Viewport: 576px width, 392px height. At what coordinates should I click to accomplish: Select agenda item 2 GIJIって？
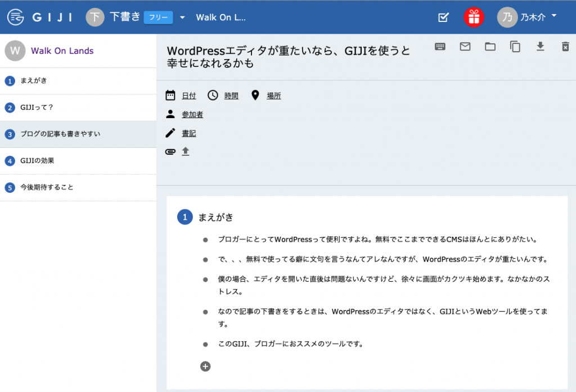tap(78, 107)
